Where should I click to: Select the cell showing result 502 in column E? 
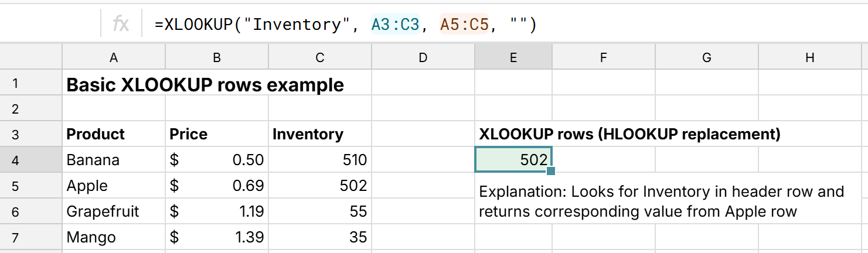coord(513,160)
